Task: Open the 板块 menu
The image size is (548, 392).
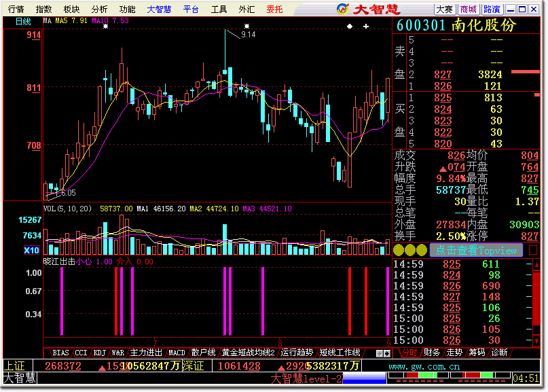Action: pyautogui.click(x=71, y=9)
